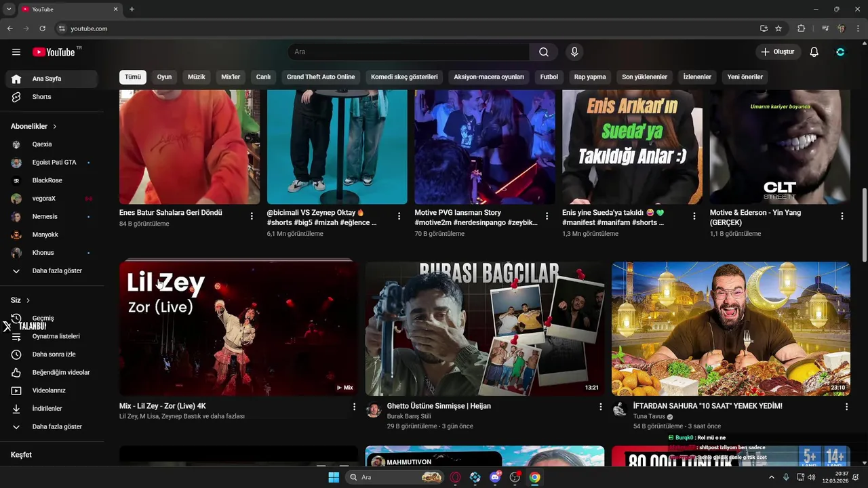The height and width of the screenshot is (488, 868).
Task: Open Nemesis channel subscription
Action: click(x=52, y=217)
